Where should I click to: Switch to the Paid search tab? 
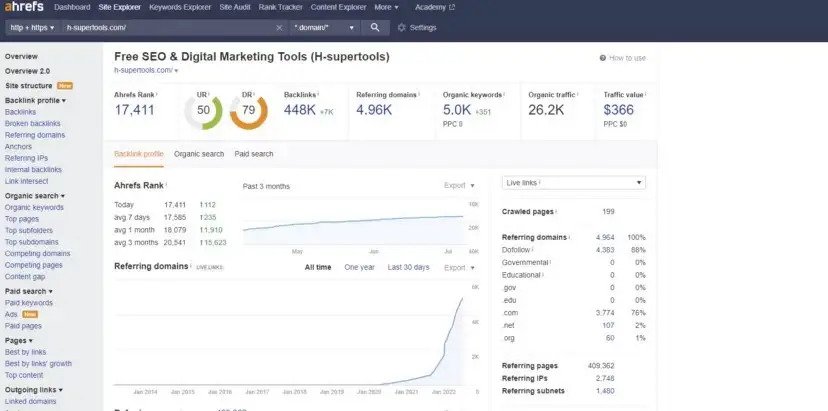coord(254,154)
